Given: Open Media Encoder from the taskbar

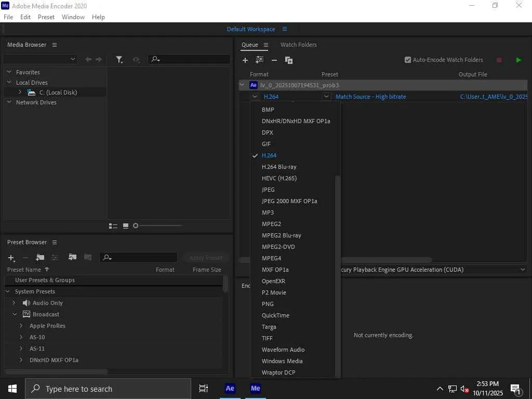Looking at the screenshot, I should tap(256, 389).
